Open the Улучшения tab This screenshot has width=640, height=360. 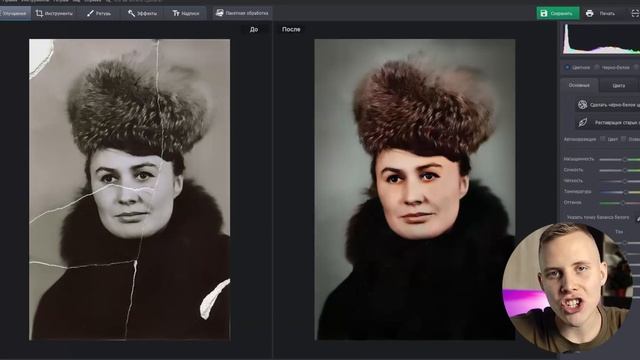click(x=15, y=13)
